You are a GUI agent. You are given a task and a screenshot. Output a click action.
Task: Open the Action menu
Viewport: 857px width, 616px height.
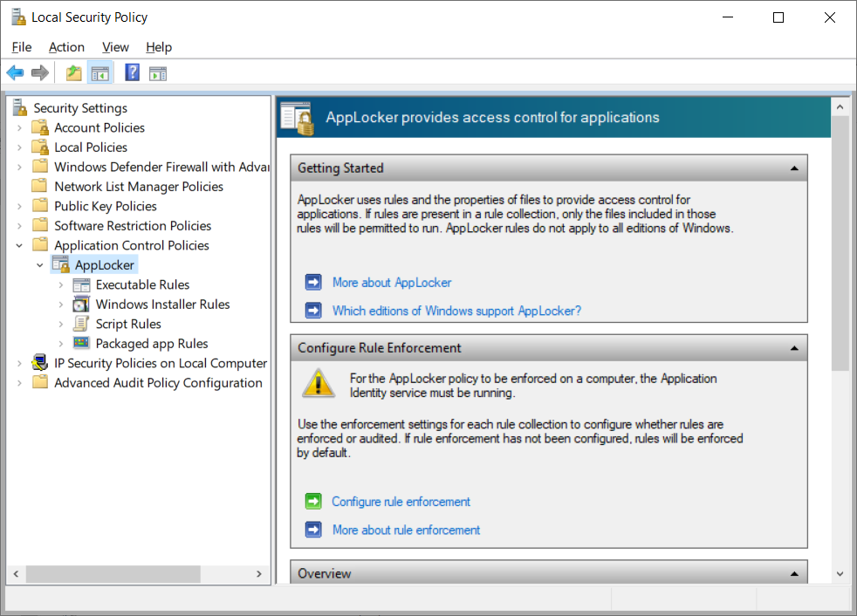point(66,47)
